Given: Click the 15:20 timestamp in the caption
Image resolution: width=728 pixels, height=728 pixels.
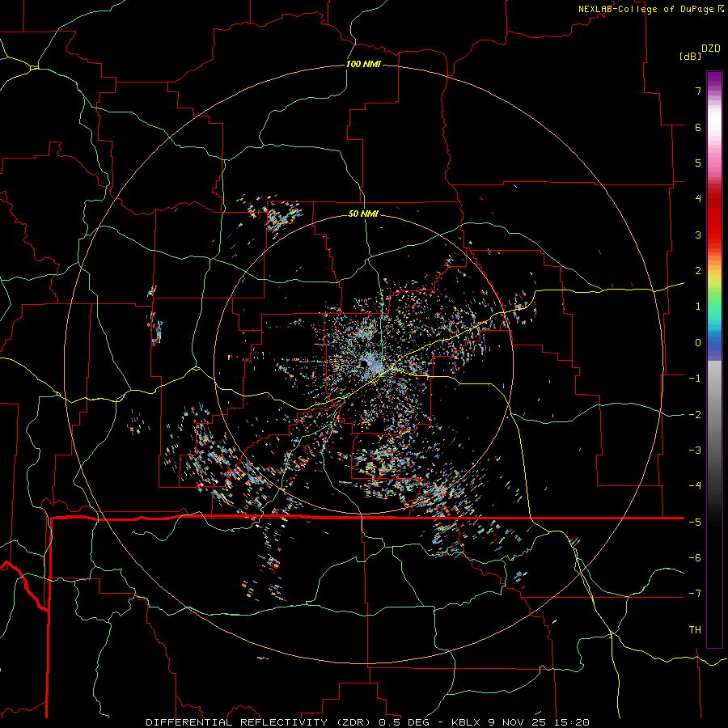Looking at the screenshot, I should point(572,722).
